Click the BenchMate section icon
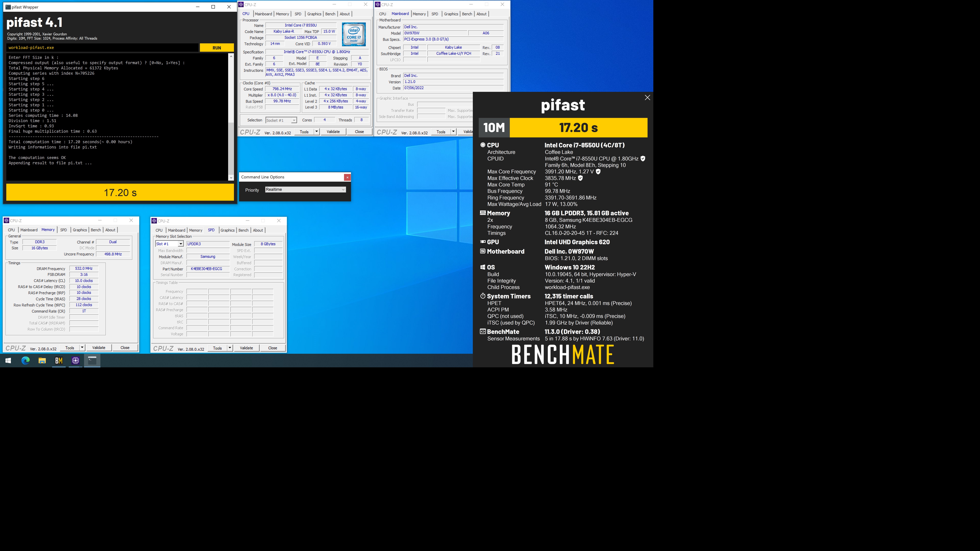 [x=483, y=332]
